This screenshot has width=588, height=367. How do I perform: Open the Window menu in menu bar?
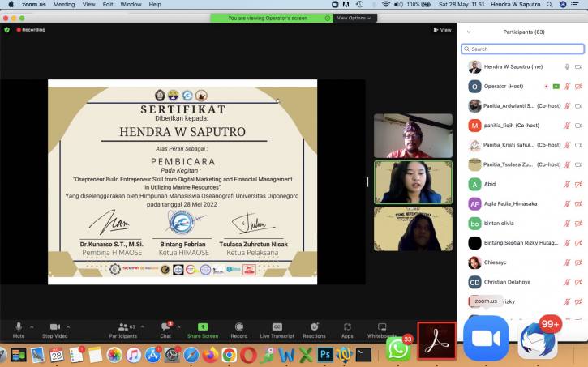tap(130, 4)
